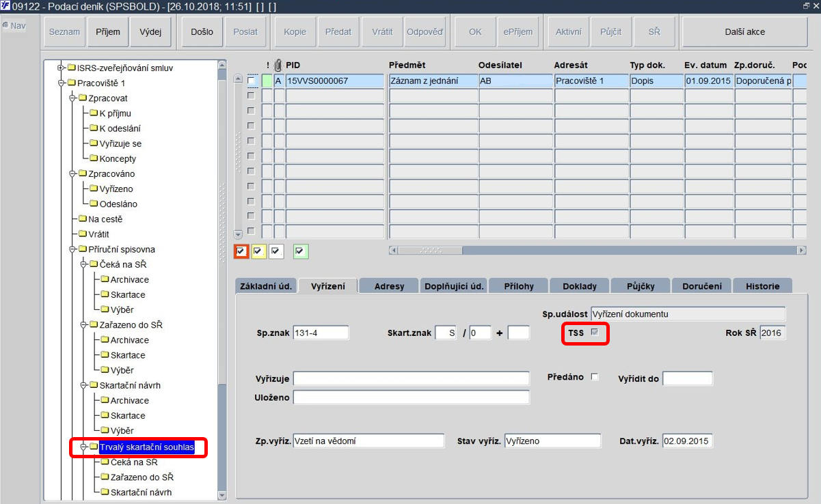Viewport: 821px width, 504px height.
Task: Click the table list scroll-up arrow
Action: click(238, 79)
